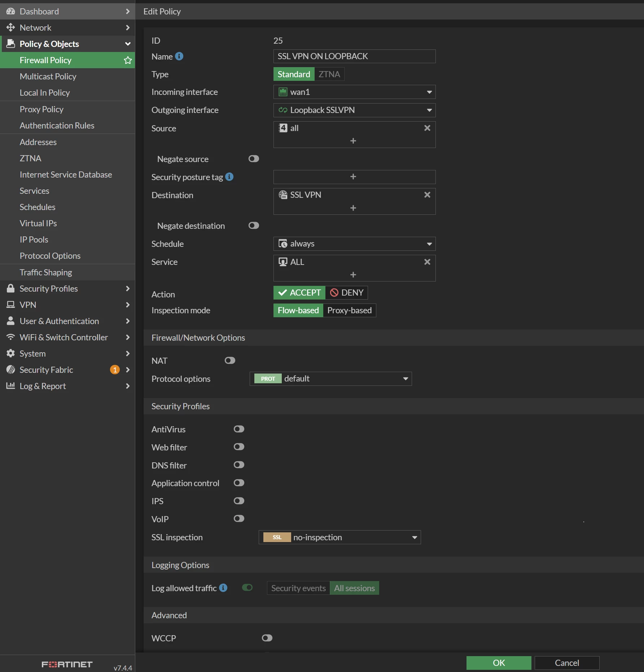This screenshot has height=672, width=644.
Task: Click the OK button
Action: (x=499, y=663)
